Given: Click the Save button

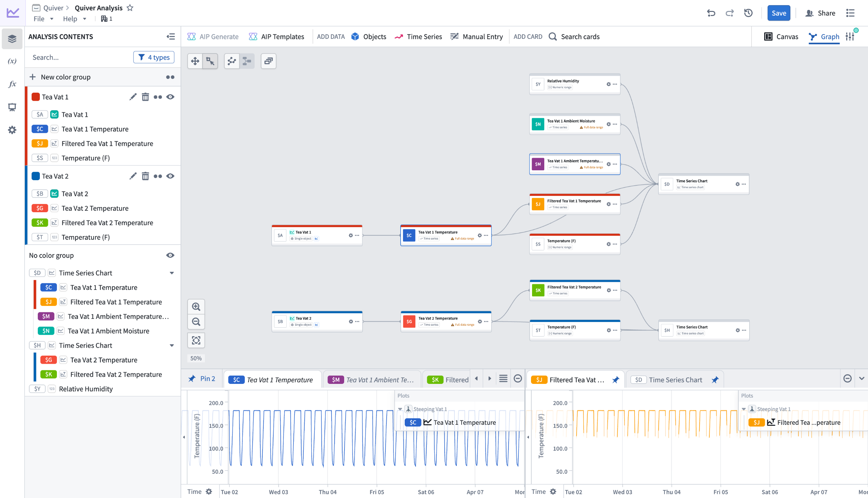Looking at the screenshot, I should pyautogui.click(x=779, y=13).
